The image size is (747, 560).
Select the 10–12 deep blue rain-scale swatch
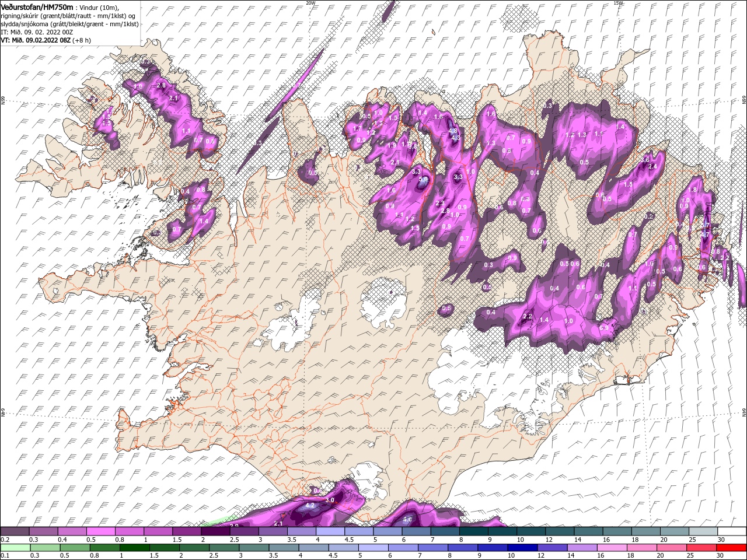pos(522,547)
